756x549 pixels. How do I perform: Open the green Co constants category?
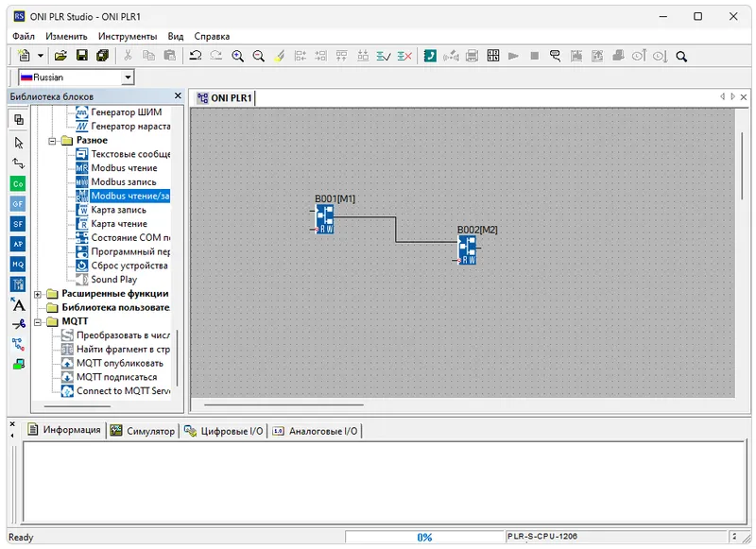(18, 183)
